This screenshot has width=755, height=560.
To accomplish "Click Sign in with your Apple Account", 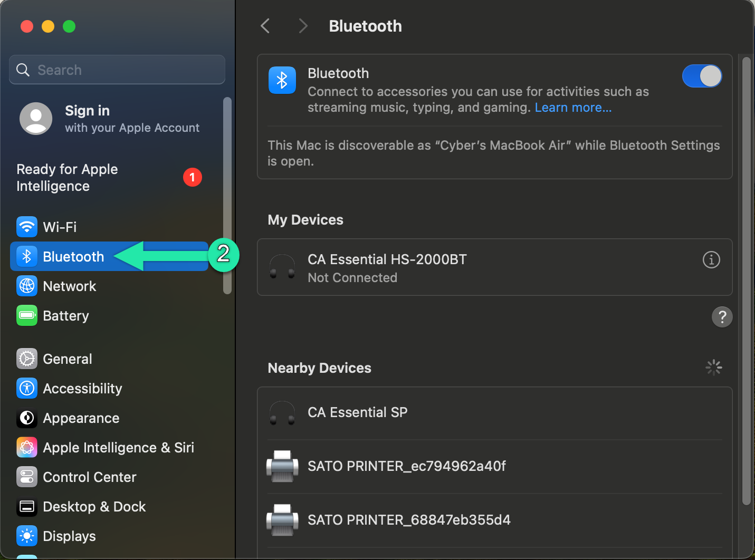I will click(109, 119).
